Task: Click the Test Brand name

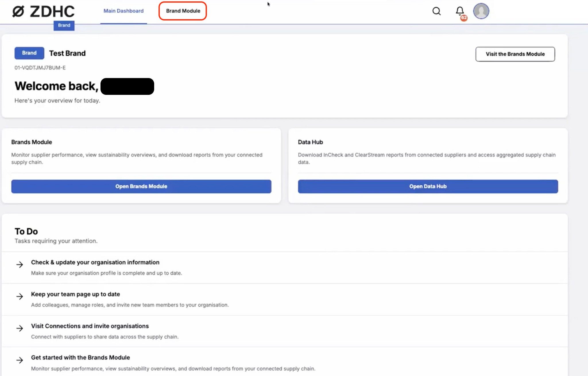Action: pos(67,53)
